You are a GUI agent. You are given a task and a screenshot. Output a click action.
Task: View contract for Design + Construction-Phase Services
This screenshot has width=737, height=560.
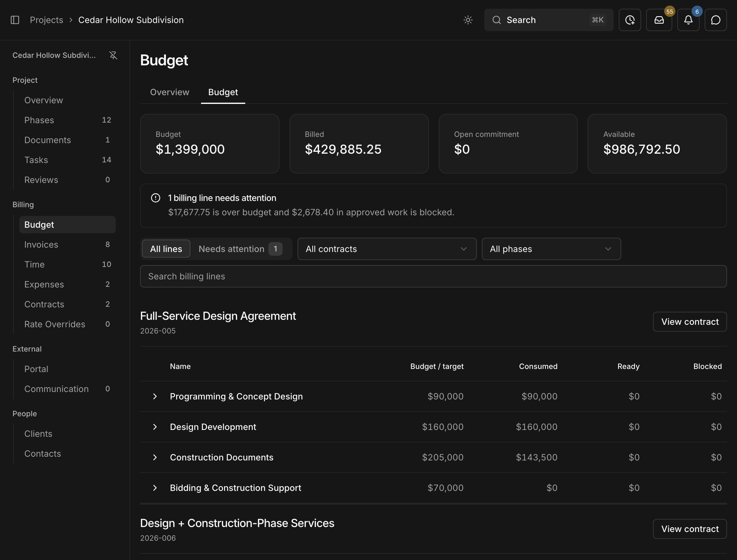pos(690,529)
